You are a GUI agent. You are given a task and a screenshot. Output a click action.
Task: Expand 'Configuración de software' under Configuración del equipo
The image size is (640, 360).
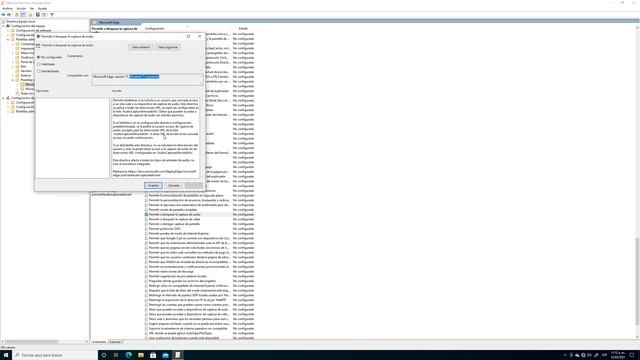[x=8, y=30]
